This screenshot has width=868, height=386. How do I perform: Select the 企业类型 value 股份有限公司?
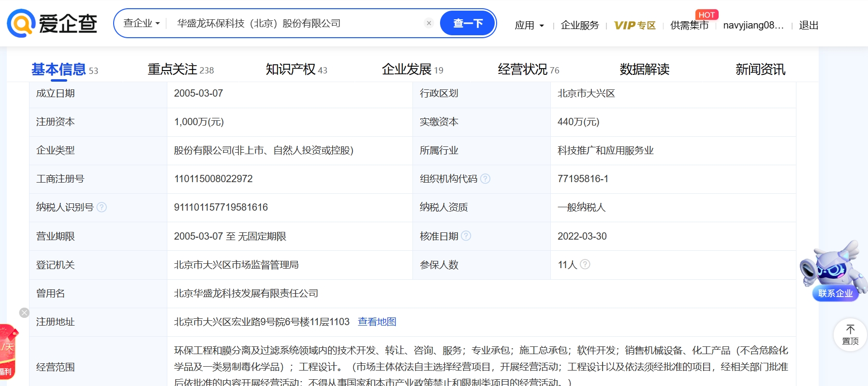pos(203,150)
